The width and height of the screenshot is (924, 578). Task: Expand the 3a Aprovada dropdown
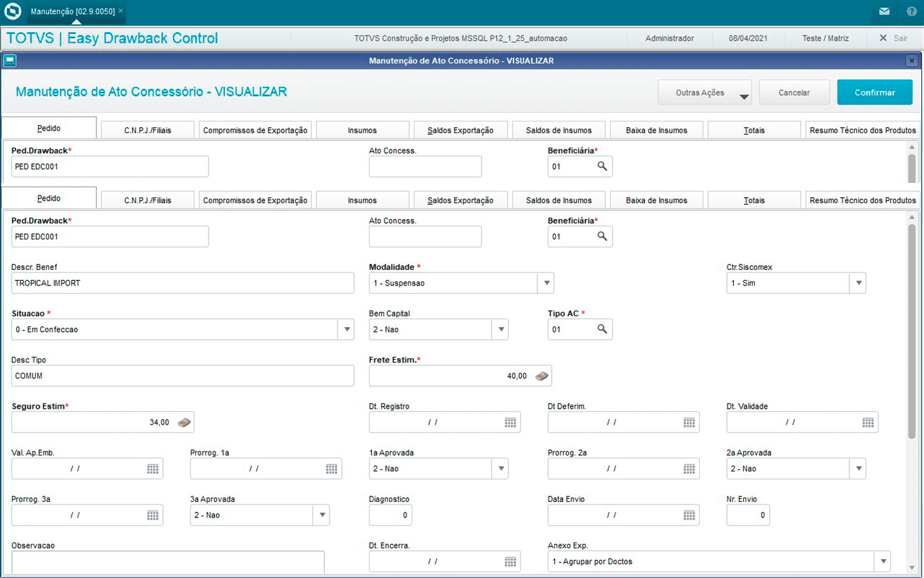click(322, 515)
